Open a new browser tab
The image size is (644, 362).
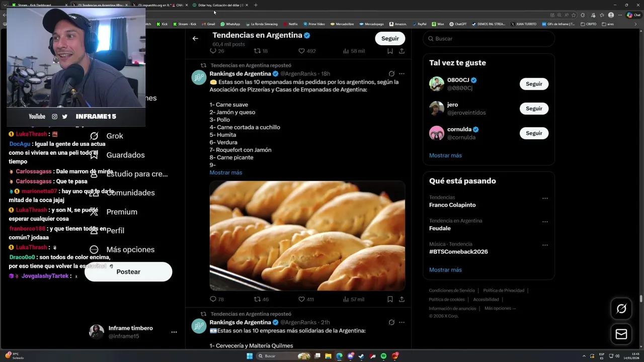pyautogui.click(x=256, y=5)
